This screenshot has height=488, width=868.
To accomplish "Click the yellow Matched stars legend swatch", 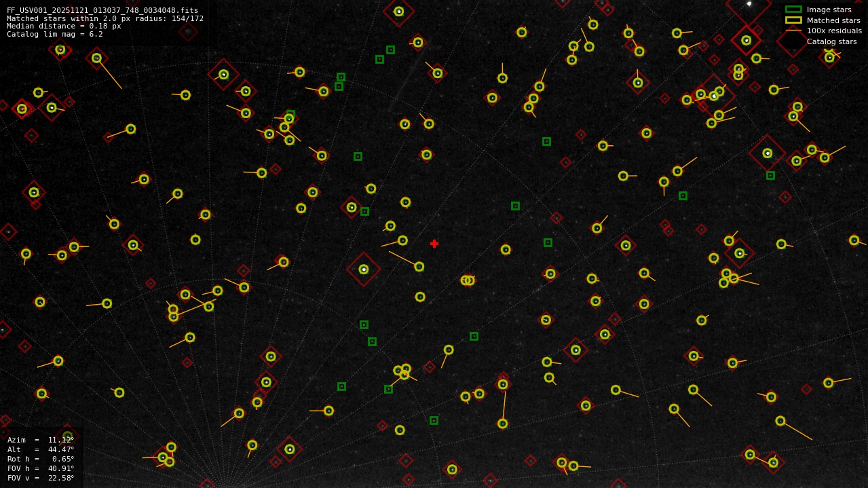I will click(x=793, y=20).
